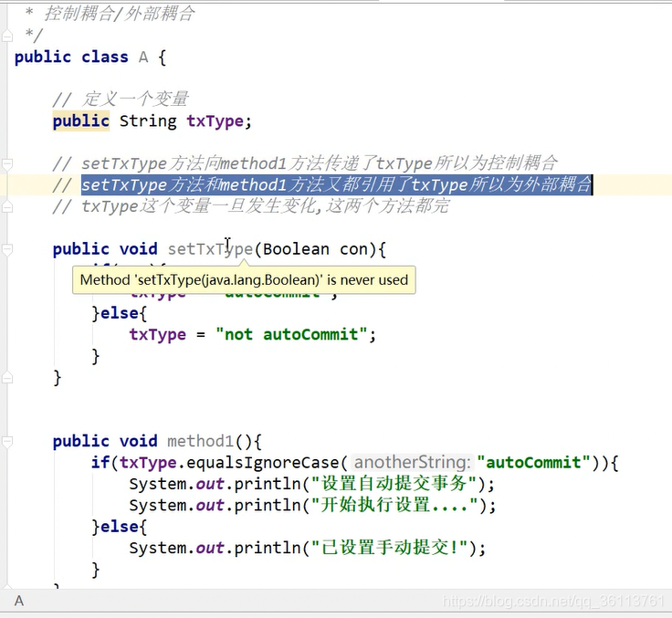The image size is (672, 618).
Task: Click 'out' in the 已设置手动提交 println line
Action: (210, 548)
